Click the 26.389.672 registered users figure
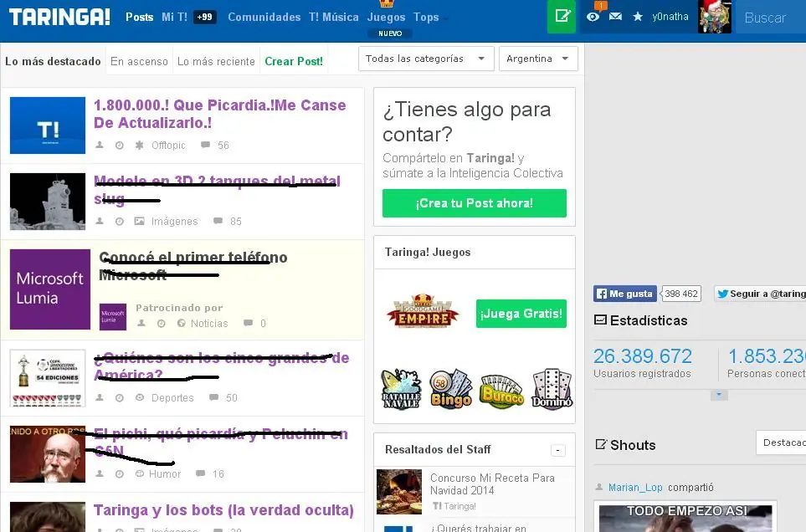806x532 pixels. (x=643, y=356)
